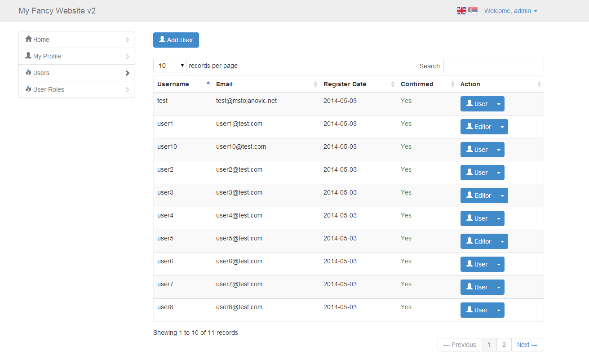Click the person icon beside My Profile
The image size is (589, 364).
28,56
